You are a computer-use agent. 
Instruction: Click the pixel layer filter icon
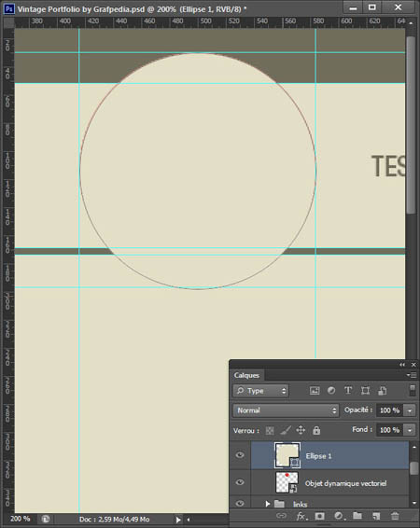(x=315, y=391)
